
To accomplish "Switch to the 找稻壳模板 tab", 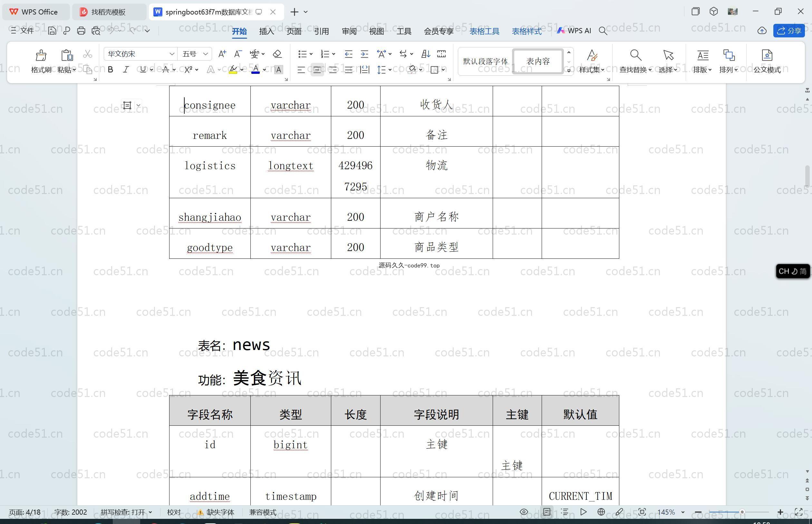I will [109, 12].
